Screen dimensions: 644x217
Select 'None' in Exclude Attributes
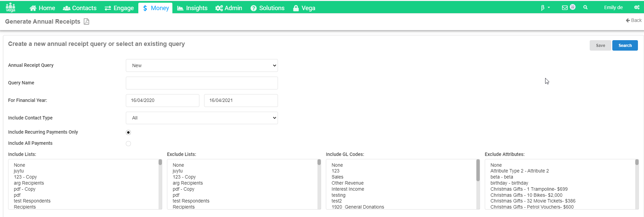[x=496, y=165]
